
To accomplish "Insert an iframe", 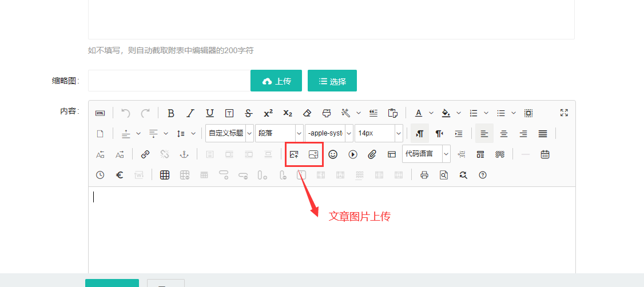I will tap(392, 154).
